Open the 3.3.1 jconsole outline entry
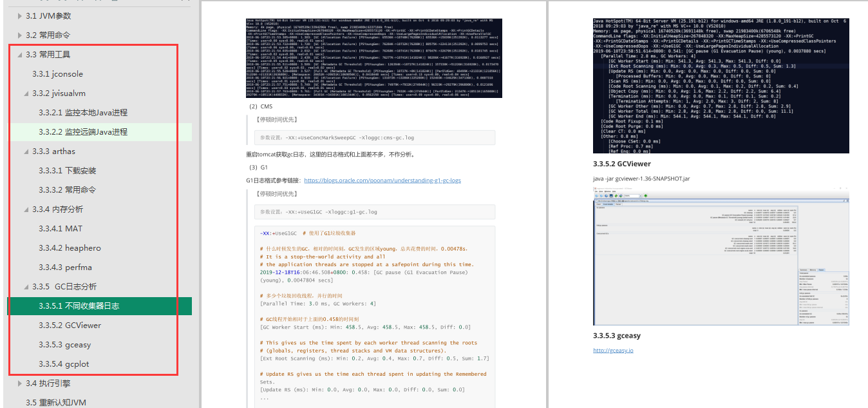This screenshot has height=408, width=868. coord(57,74)
